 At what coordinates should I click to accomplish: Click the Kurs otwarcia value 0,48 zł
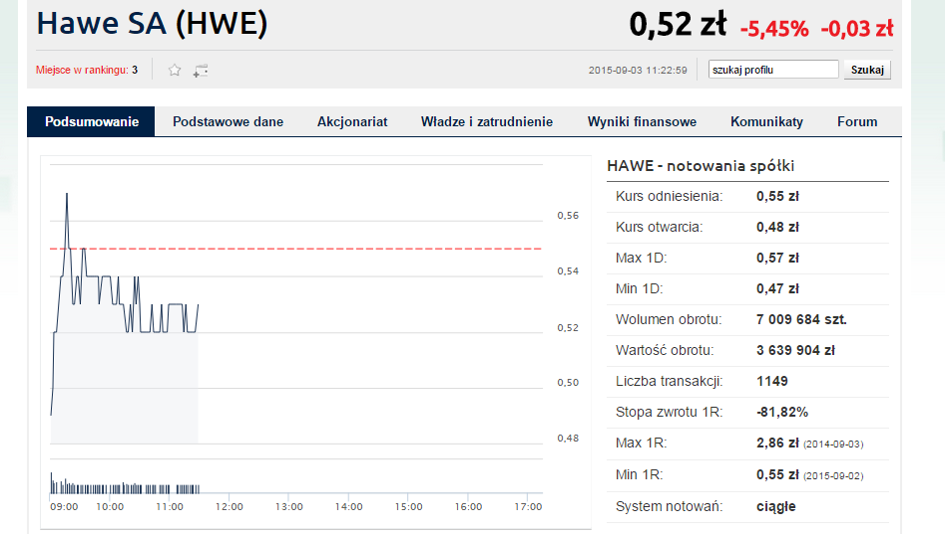[x=777, y=227]
